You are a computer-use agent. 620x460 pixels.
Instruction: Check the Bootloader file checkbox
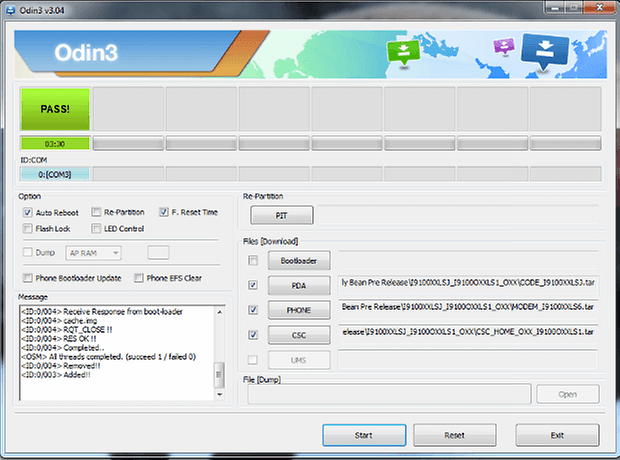pyautogui.click(x=253, y=260)
